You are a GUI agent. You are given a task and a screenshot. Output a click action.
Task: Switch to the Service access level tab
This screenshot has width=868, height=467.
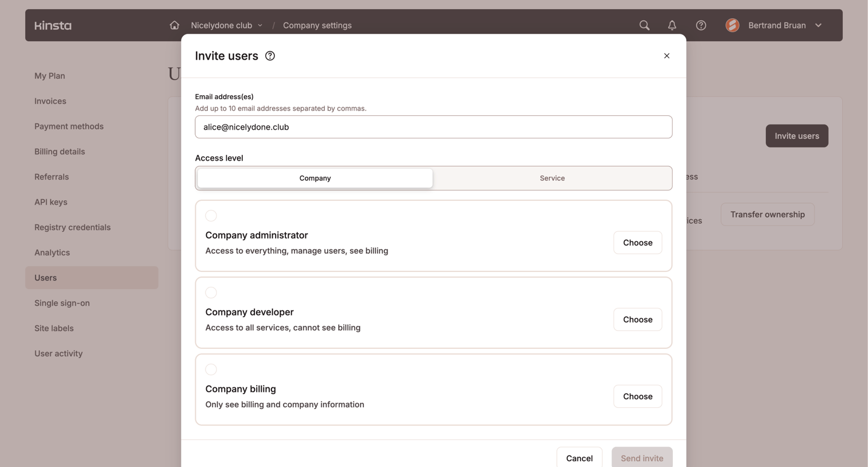tap(552, 178)
